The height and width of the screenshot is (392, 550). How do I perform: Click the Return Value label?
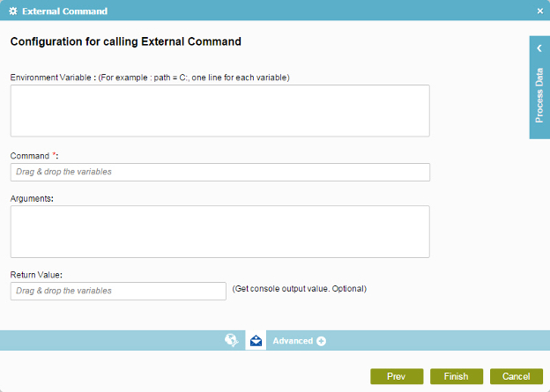tap(36, 275)
